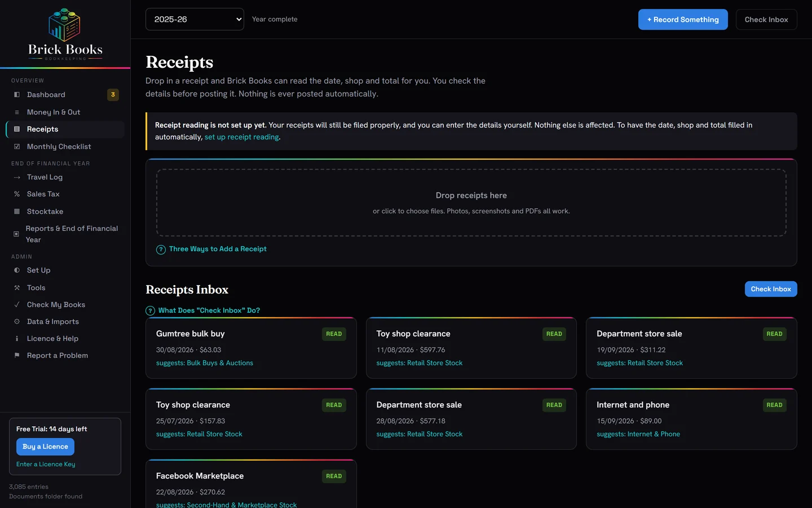The height and width of the screenshot is (508, 812).
Task: Open the Dashboard page
Action: point(65,95)
